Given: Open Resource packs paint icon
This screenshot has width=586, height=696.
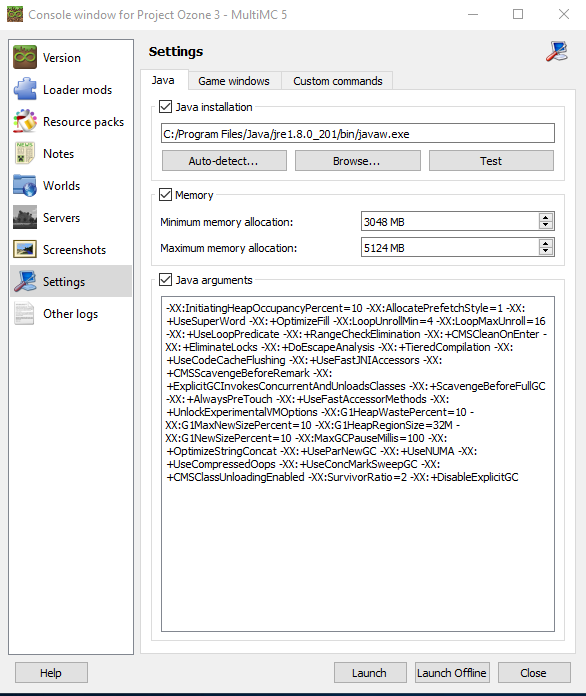Looking at the screenshot, I should point(25,121).
